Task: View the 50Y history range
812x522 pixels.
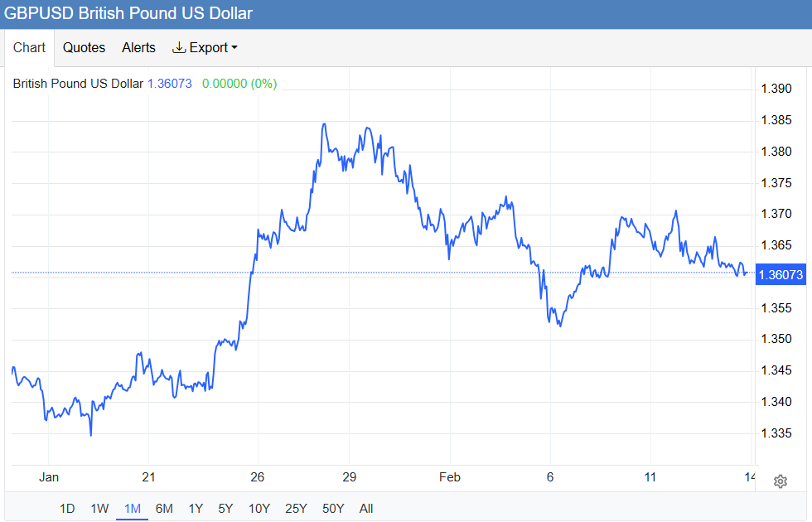Action: [x=332, y=508]
